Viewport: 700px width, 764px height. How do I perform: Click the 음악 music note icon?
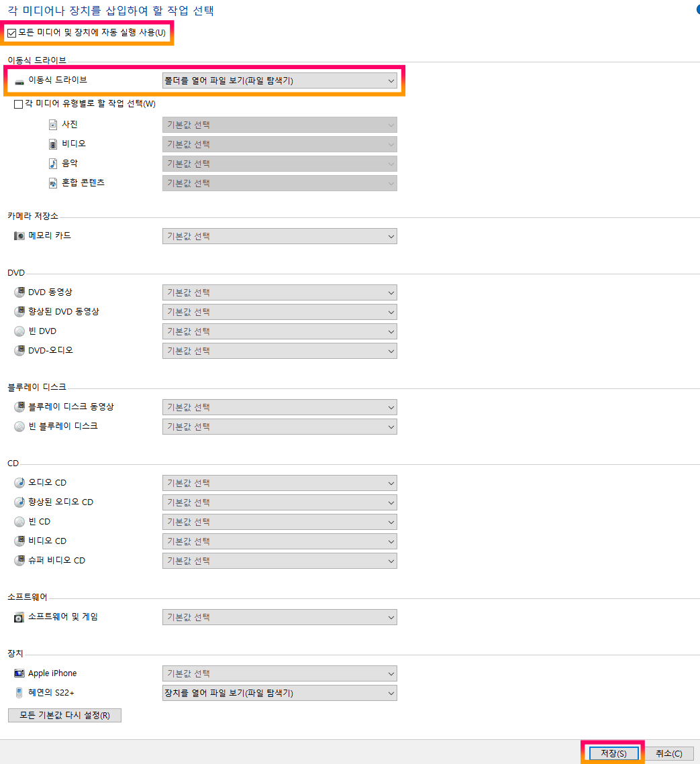pos(52,163)
